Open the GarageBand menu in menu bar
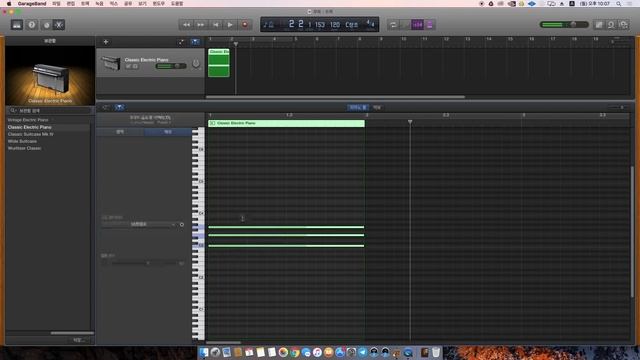Image resolution: width=640 pixels, height=360 pixels. (32, 4)
